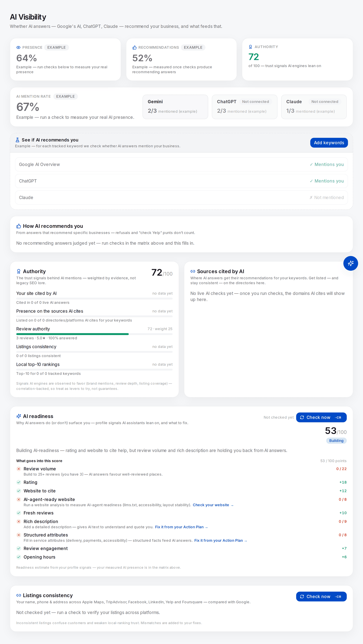Image resolution: width=363 pixels, height=644 pixels.
Task: Click the thumbs-up icon by How AI recommends you
Action: (x=19, y=226)
